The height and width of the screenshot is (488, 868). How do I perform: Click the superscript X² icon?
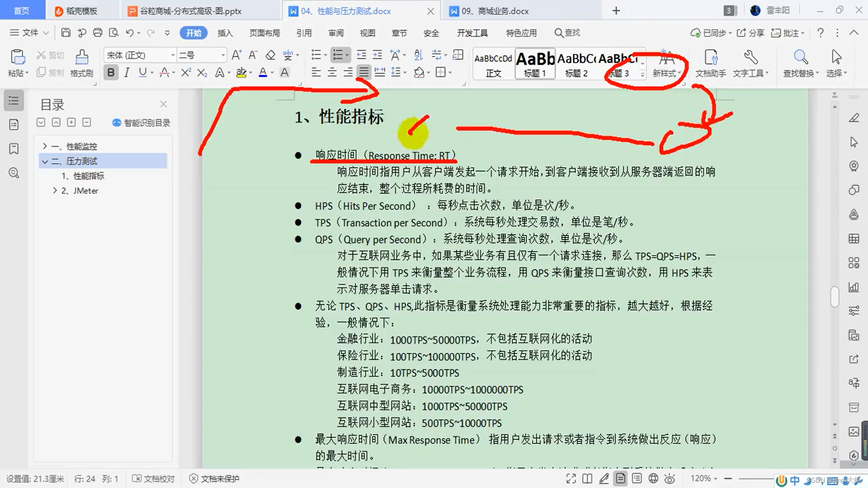[x=186, y=72]
